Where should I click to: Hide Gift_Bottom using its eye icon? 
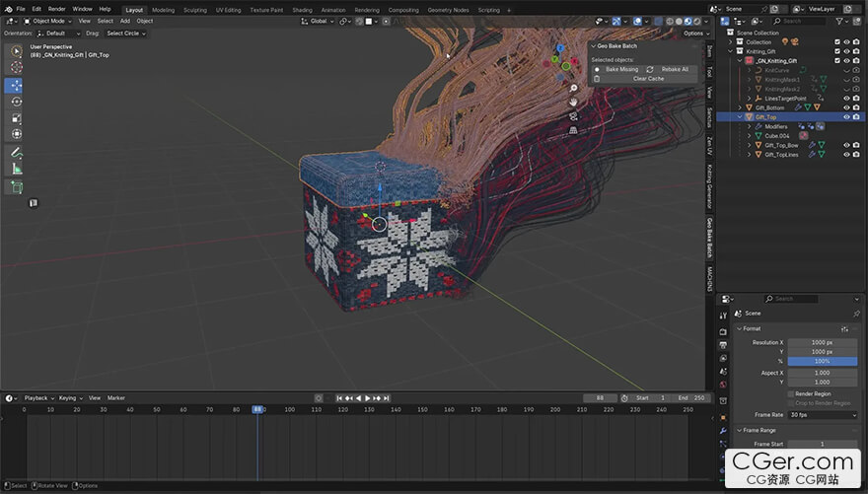pos(845,107)
